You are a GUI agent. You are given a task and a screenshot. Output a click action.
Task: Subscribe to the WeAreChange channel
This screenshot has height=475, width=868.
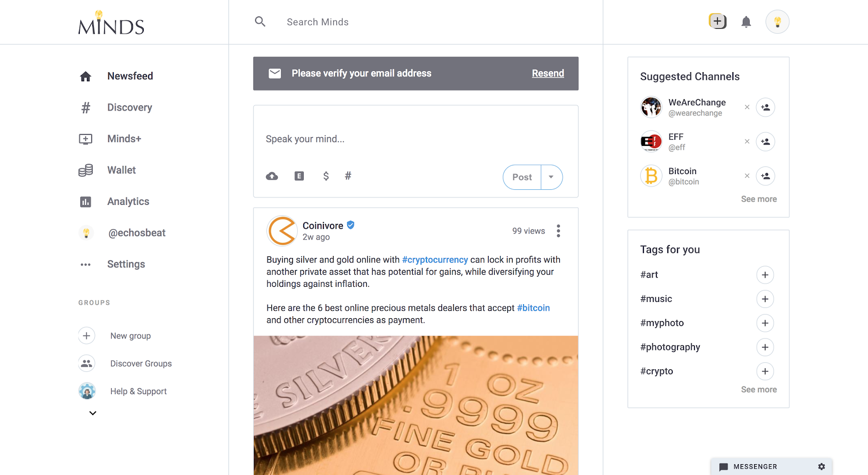coord(765,107)
